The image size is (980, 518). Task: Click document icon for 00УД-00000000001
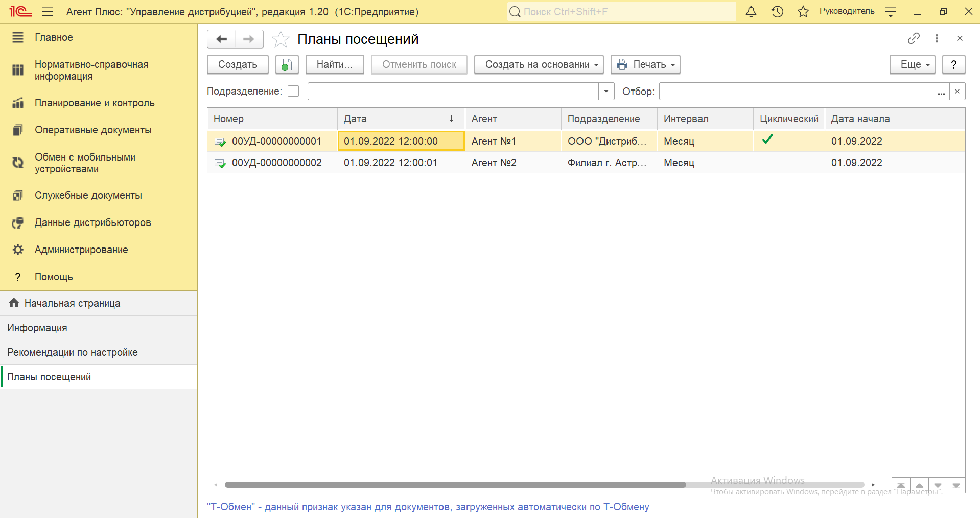220,142
